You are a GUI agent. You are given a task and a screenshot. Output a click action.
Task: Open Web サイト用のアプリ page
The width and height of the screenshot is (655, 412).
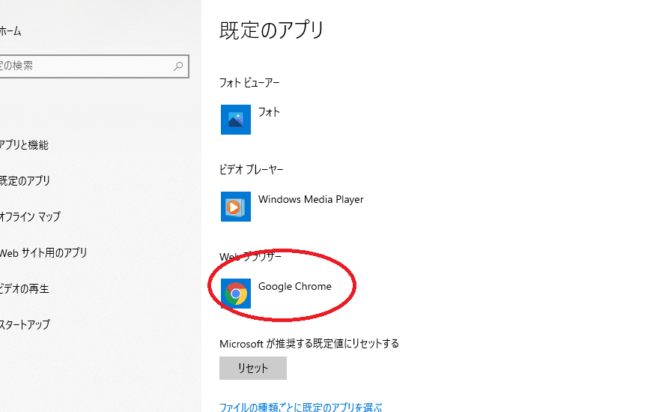click(x=43, y=253)
